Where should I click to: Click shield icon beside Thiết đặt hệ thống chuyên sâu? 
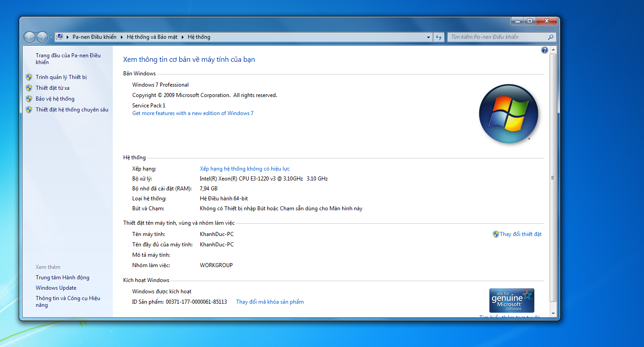[x=29, y=110]
